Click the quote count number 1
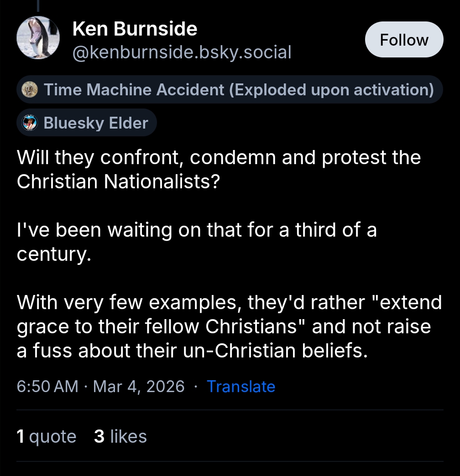This screenshot has width=460, height=476. click(21, 436)
